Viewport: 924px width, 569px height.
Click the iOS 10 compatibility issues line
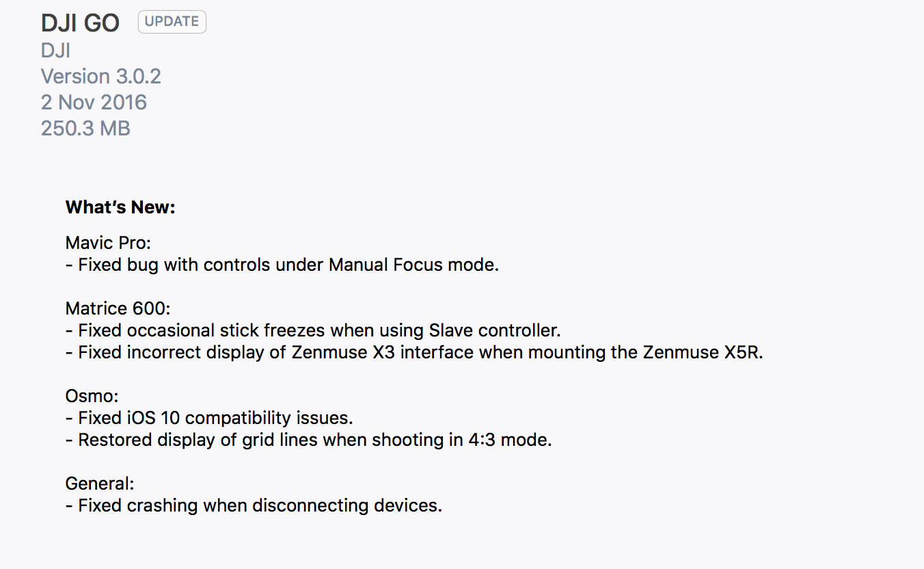209,418
